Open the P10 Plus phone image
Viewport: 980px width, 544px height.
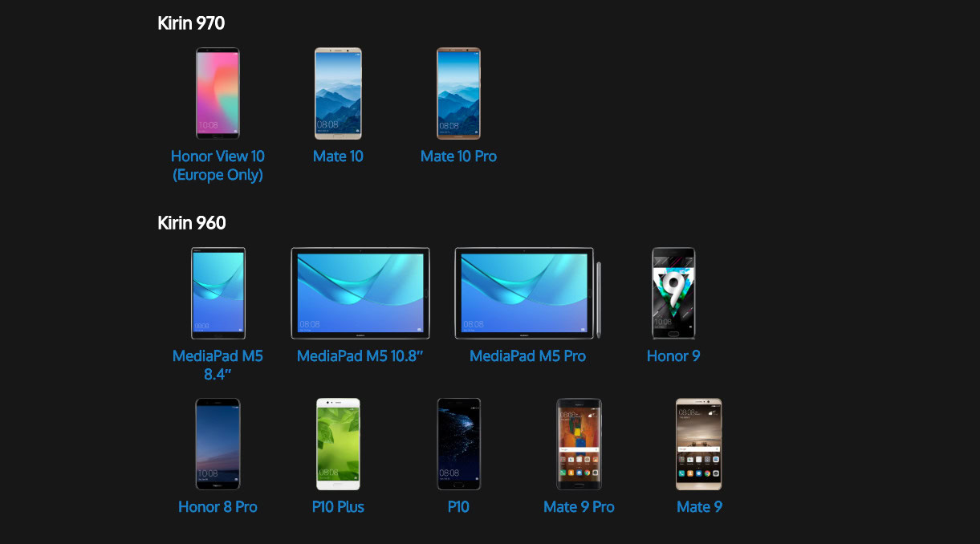[338, 444]
